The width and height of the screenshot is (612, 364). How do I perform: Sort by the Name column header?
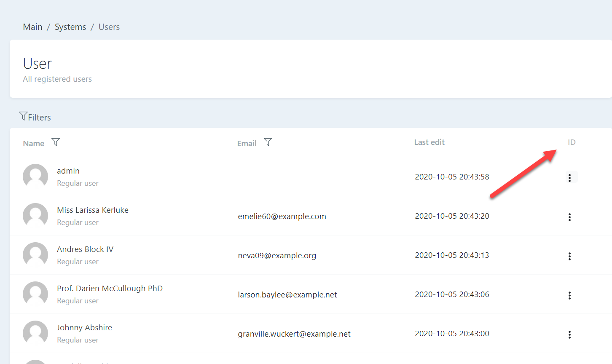pyautogui.click(x=34, y=143)
